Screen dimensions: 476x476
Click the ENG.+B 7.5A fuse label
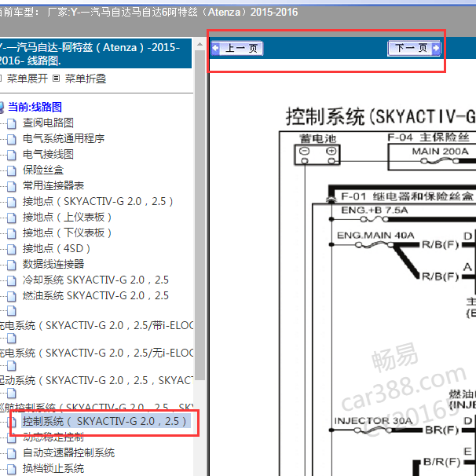(375, 210)
